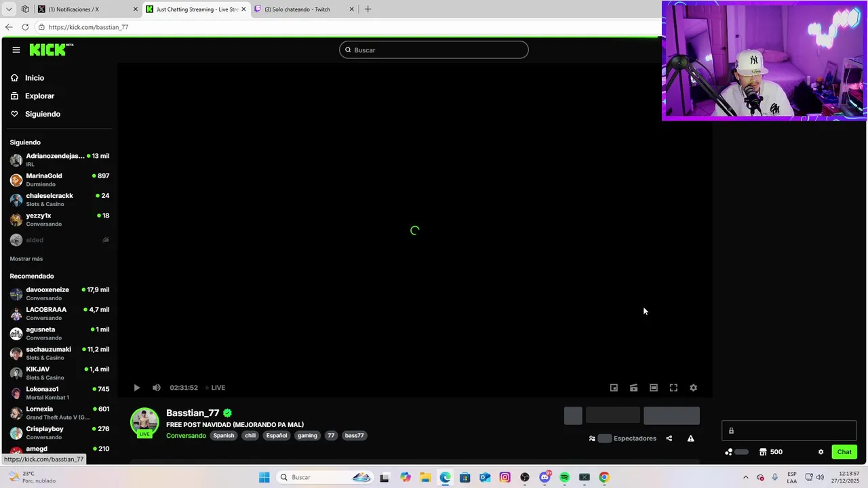Open video player settings gear
Viewport: 868px width, 488px height.
coord(693,388)
